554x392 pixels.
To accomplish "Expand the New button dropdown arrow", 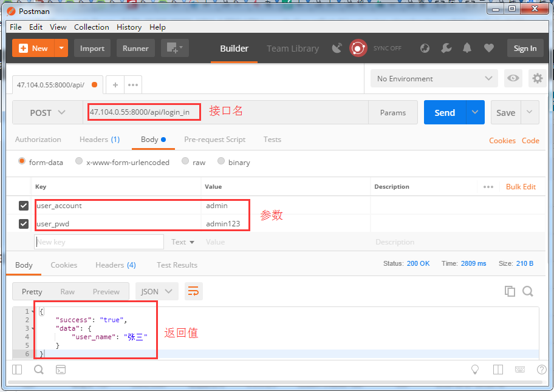I will pos(61,48).
